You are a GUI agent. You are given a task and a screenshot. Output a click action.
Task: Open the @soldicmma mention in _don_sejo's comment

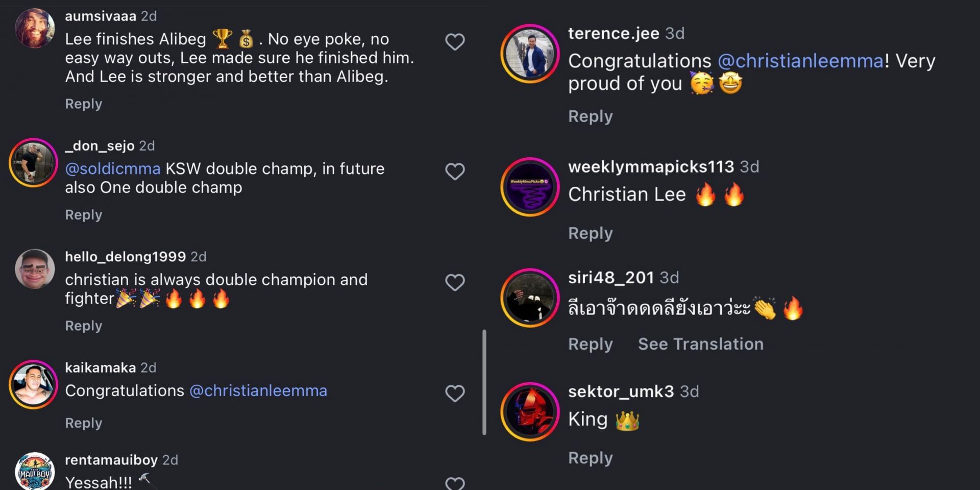112,168
